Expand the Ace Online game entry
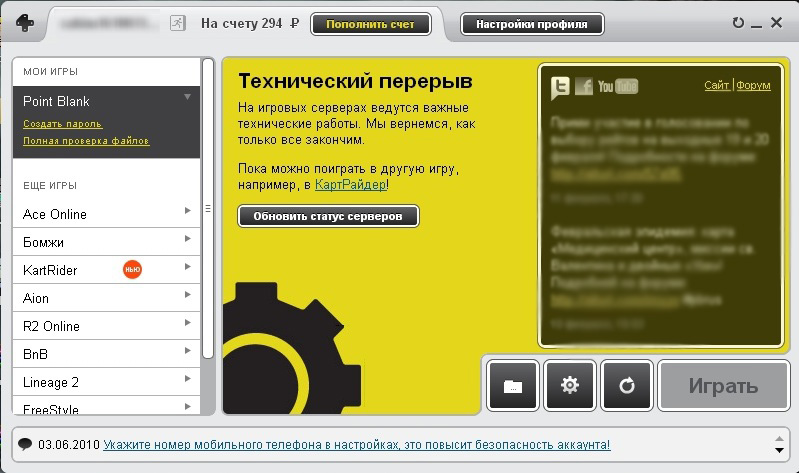The height and width of the screenshot is (473, 799). click(x=187, y=213)
